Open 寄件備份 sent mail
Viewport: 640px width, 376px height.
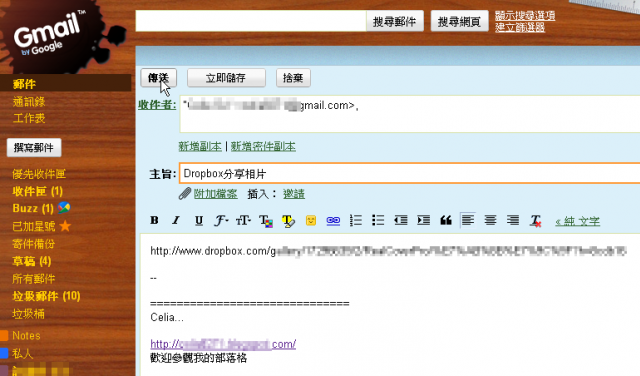[33, 244]
